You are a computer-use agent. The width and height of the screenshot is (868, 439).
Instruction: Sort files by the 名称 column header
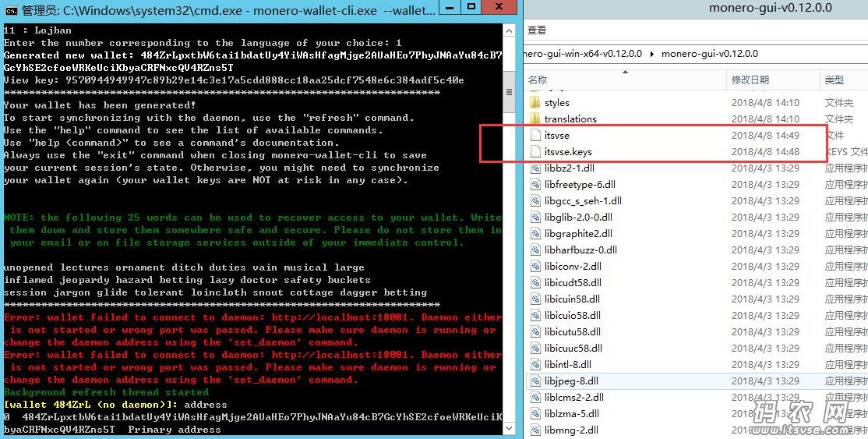pyautogui.click(x=537, y=80)
